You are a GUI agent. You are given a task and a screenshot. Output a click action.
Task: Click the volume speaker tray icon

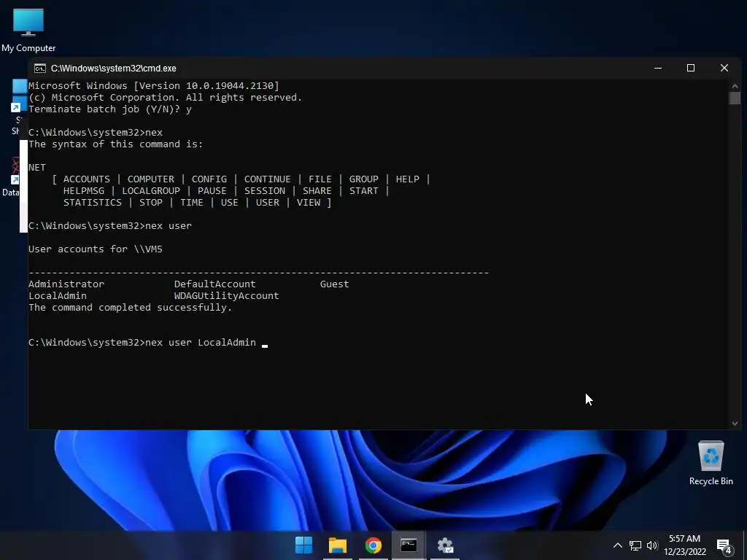point(651,545)
